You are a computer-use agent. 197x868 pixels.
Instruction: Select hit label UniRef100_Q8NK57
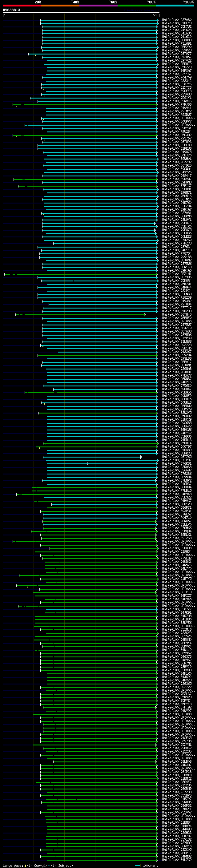tap(176, 521)
